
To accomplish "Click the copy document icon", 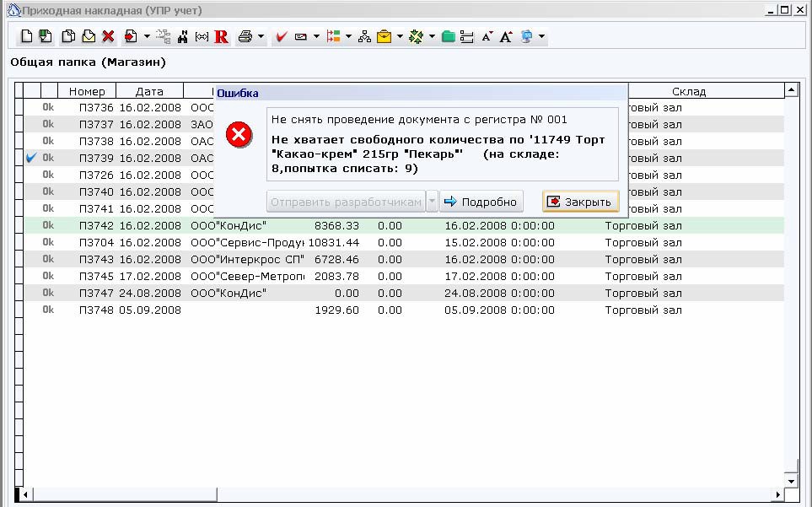I will pyautogui.click(x=67, y=36).
